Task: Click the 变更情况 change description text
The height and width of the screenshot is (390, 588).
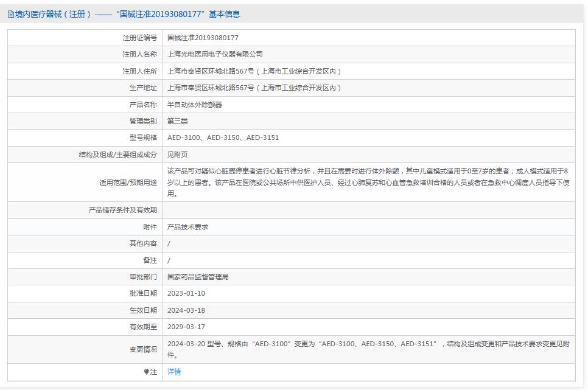Action: [368, 349]
